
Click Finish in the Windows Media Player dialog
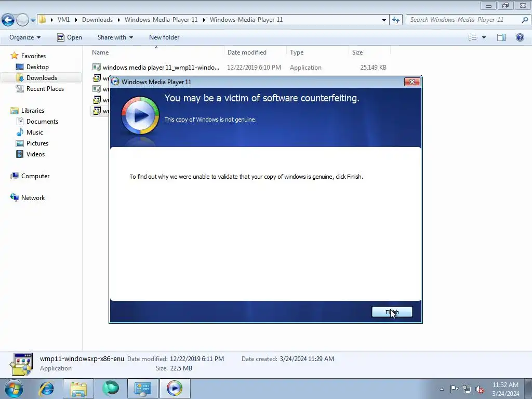pos(392,312)
